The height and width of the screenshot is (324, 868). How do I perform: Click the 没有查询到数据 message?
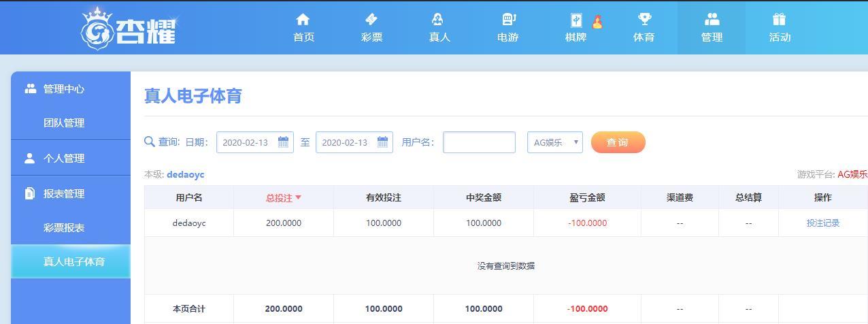(506, 265)
